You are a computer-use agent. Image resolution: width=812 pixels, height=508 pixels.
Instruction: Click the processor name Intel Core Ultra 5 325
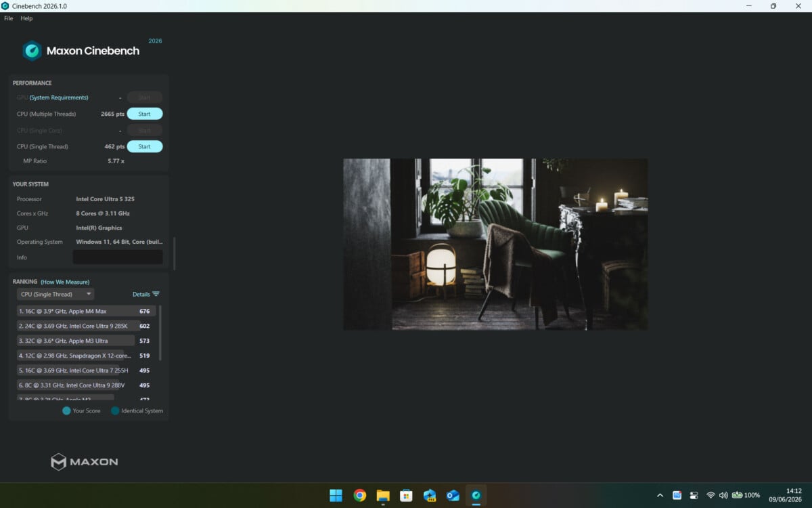tap(105, 199)
